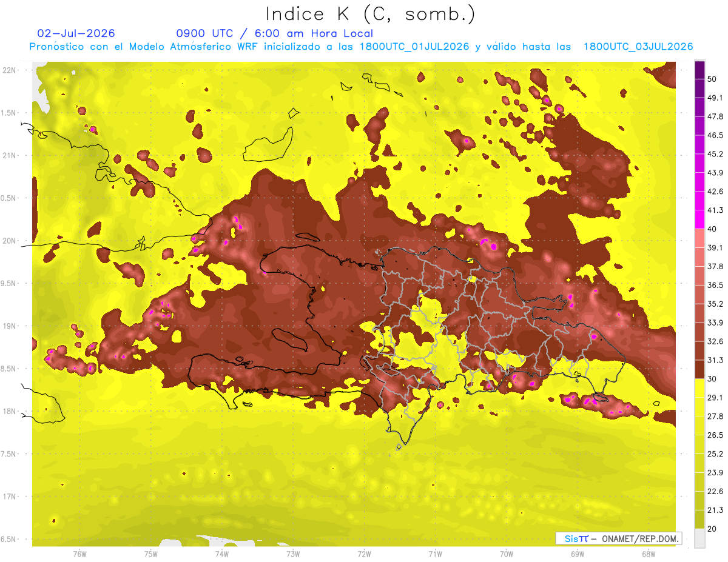Pick the bright yellow swatch between 29.1 and 30

click(x=699, y=388)
